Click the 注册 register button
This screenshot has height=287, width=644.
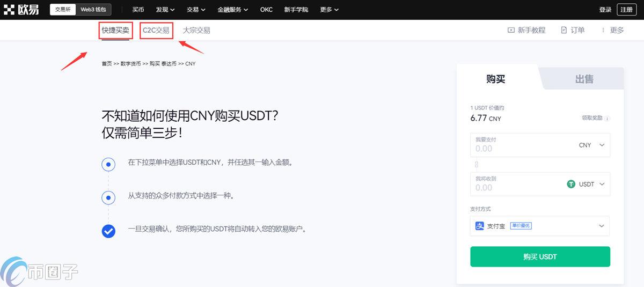[x=626, y=10]
